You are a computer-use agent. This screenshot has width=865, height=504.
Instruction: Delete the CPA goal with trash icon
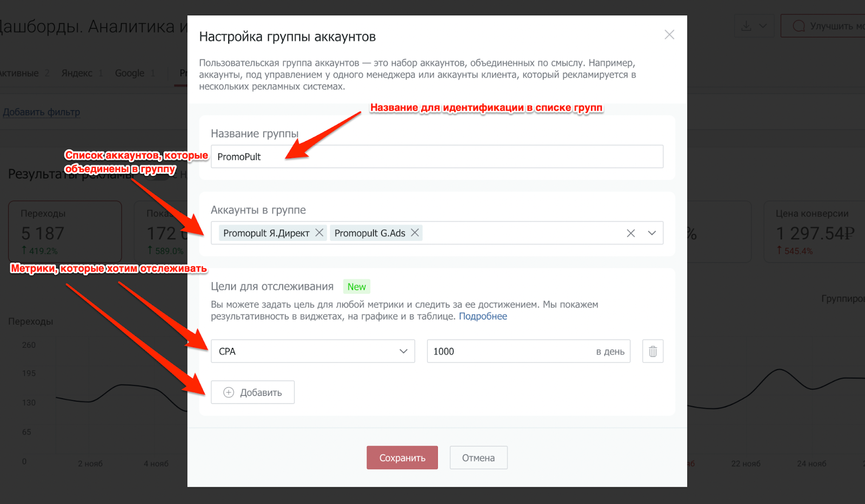click(x=653, y=351)
